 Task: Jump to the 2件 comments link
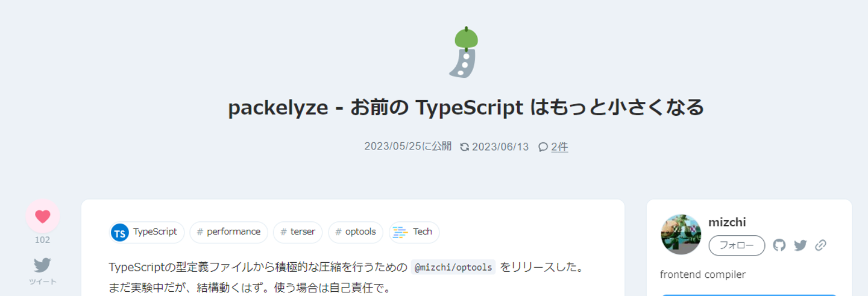(x=559, y=146)
